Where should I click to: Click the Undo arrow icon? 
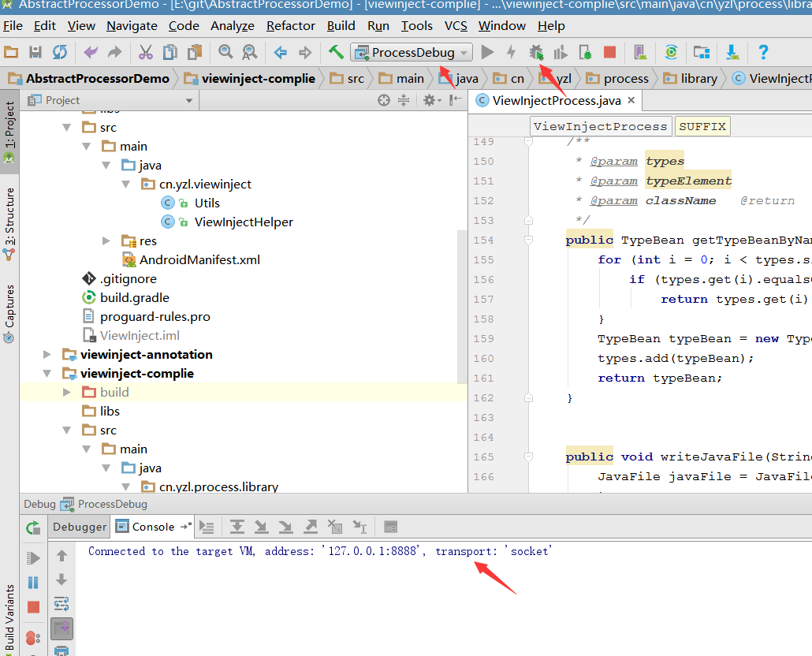pos(91,52)
